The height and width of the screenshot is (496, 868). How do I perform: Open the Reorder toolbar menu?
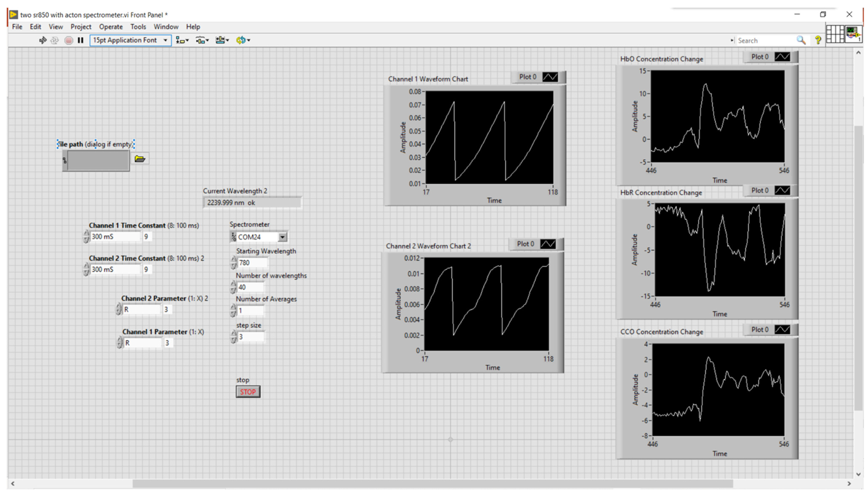(243, 40)
